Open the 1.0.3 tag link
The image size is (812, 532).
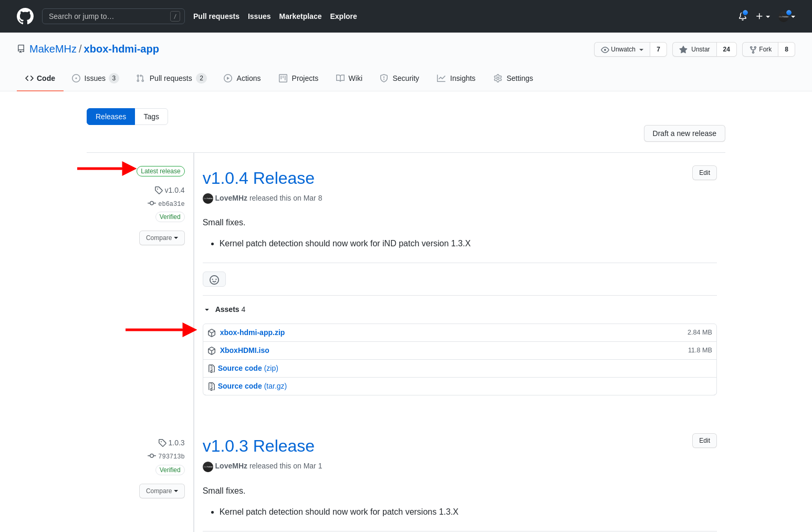tap(171, 443)
